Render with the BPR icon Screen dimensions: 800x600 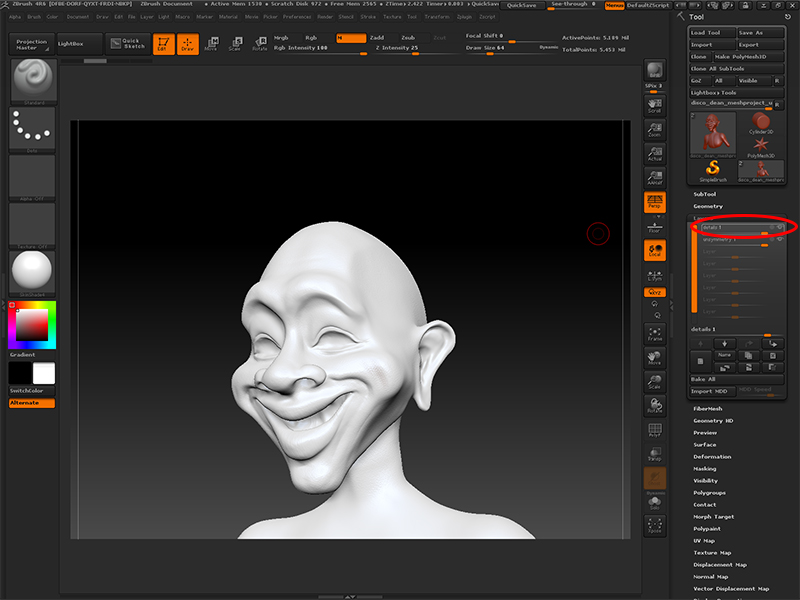click(x=655, y=70)
